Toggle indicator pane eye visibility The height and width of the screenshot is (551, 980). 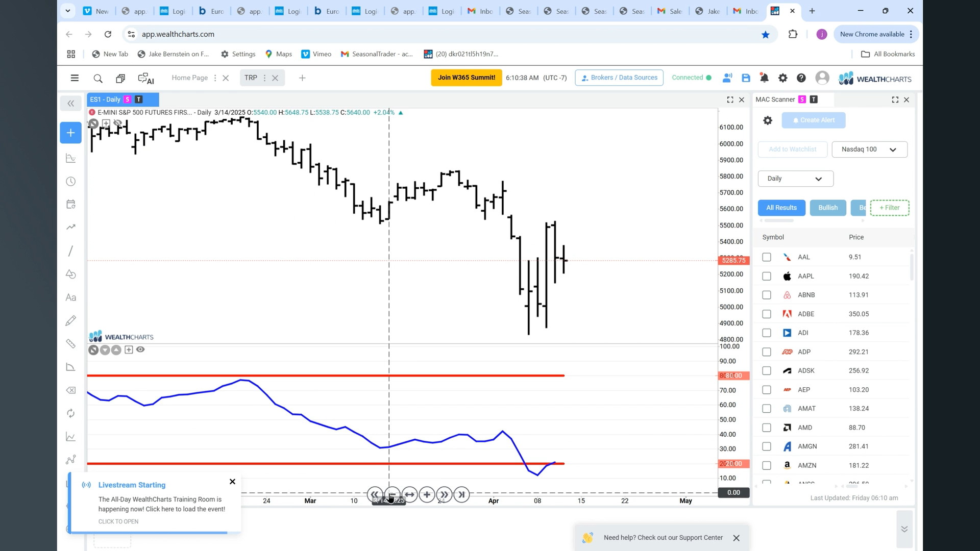click(x=140, y=349)
